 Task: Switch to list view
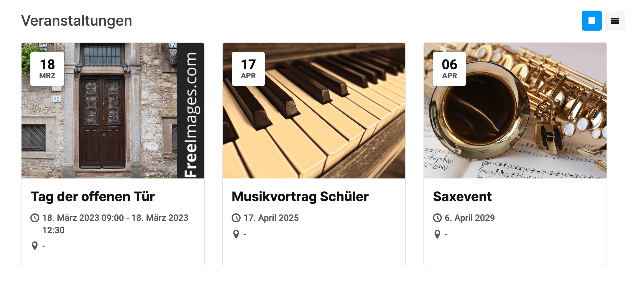pos(615,21)
